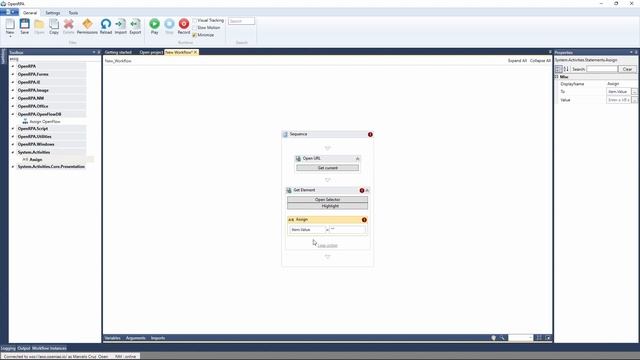The height and width of the screenshot is (360, 640).
Task: Click categorized view icon in Properties panel
Action: pos(559,69)
